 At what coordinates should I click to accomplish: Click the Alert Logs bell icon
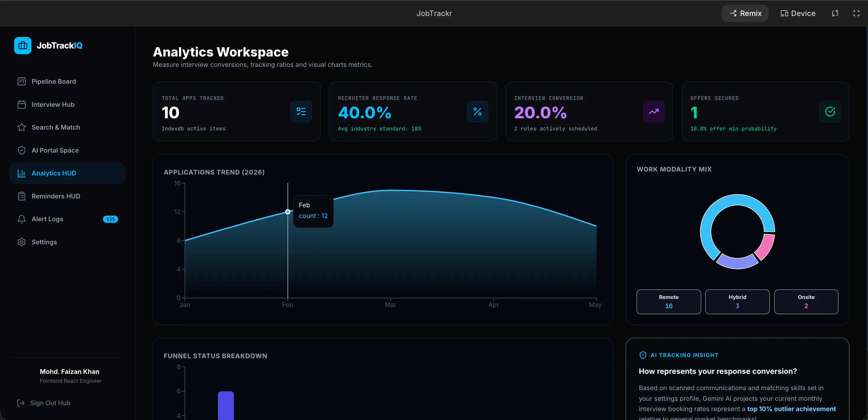pos(22,219)
